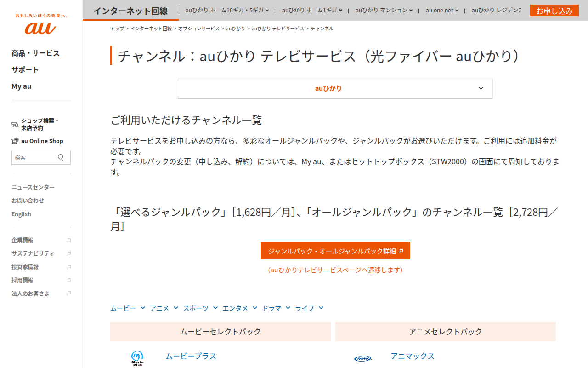Expand auひかり マンション menu
This screenshot has height=368, width=588.
pyautogui.click(x=384, y=10)
